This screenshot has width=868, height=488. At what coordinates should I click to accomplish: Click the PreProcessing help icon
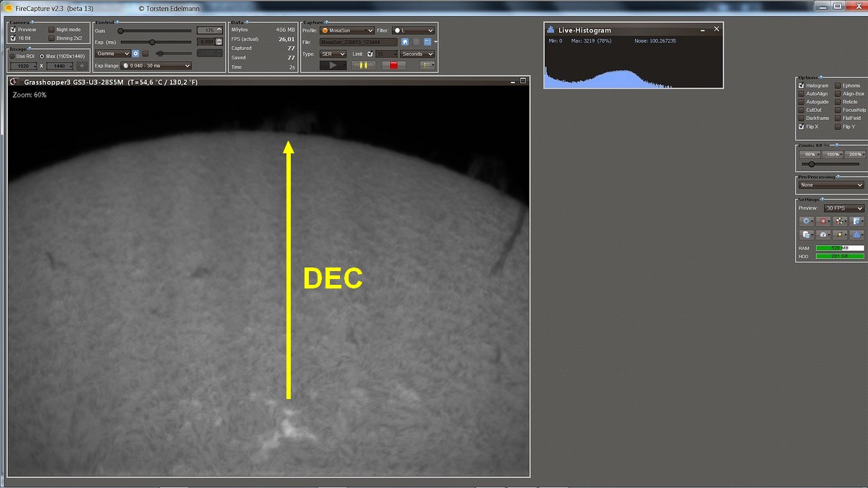[x=838, y=177]
